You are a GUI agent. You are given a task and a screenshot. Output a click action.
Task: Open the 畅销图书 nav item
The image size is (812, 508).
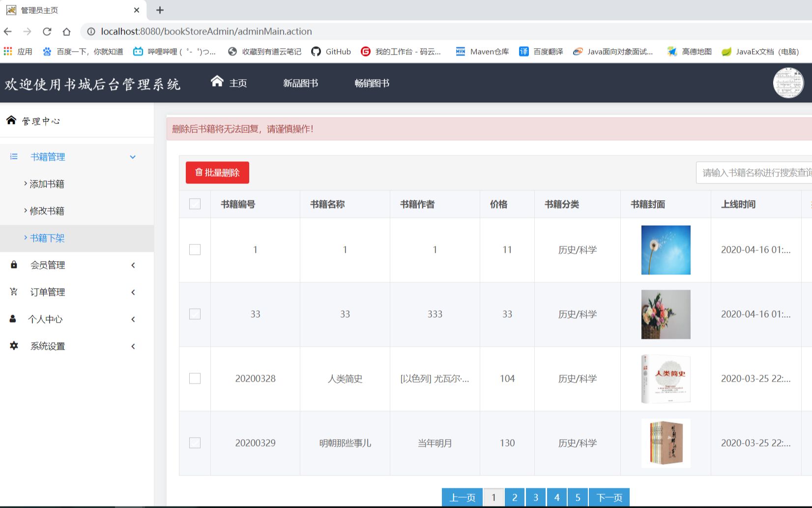click(x=372, y=83)
